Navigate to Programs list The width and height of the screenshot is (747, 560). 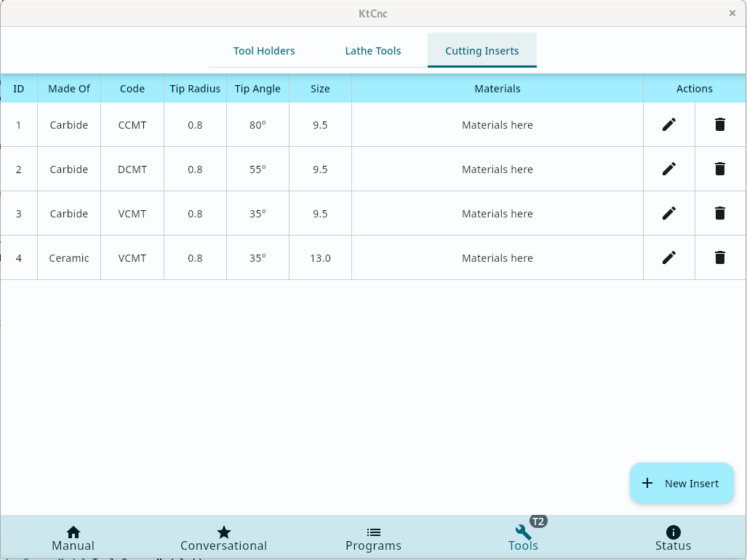tap(373, 538)
